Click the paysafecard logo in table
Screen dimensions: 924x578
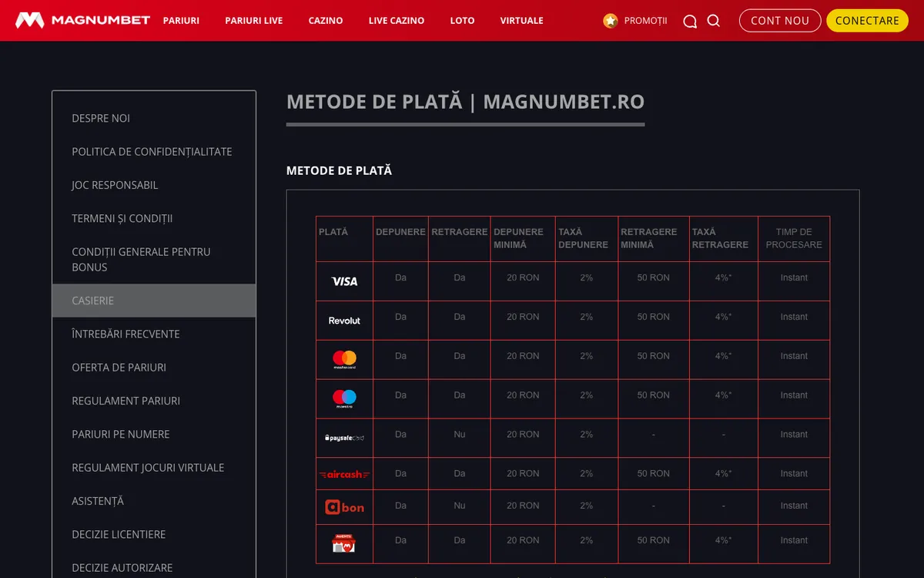point(344,438)
